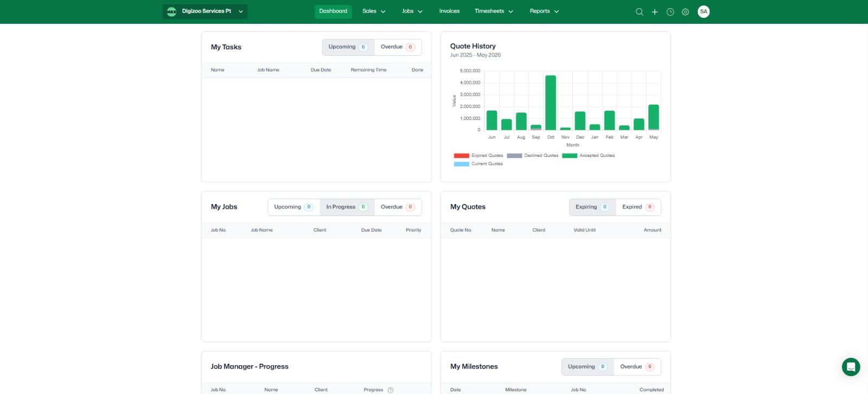Click Quote No. column header
868x394 pixels.
(461, 230)
